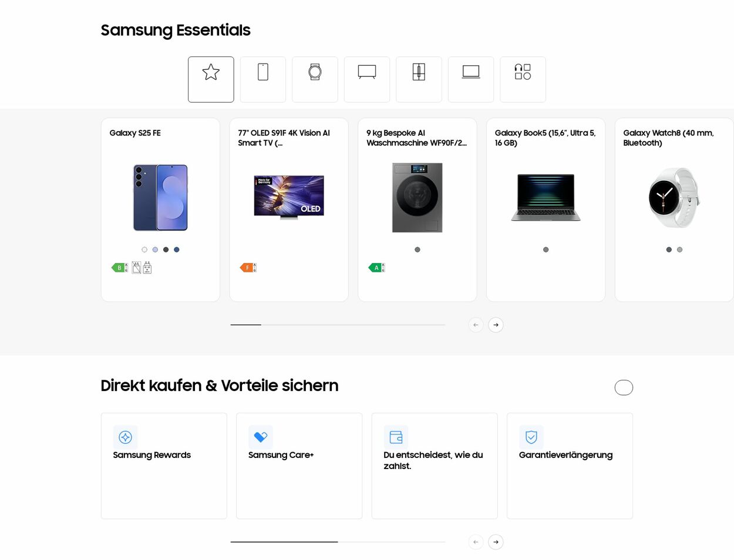734x560 pixels.
Task: Open energy label A for Waschmaschine
Action: (x=376, y=268)
